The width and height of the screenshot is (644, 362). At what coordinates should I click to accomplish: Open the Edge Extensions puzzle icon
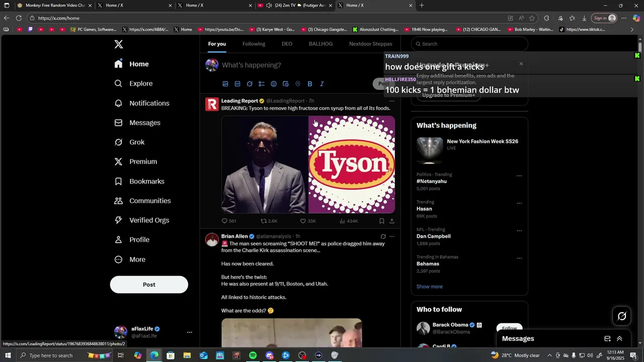(x=547, y=18)
